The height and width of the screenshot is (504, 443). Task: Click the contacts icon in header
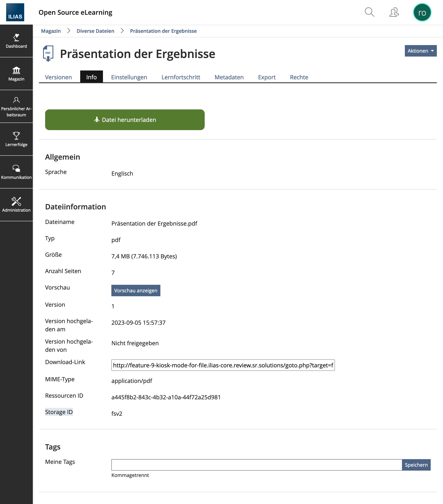click(394, 12)
